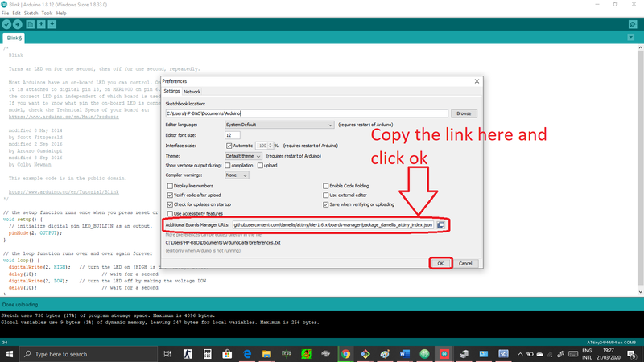Open the Theme dropdown
The image size is (644, 362).
[x=243, y=156]
